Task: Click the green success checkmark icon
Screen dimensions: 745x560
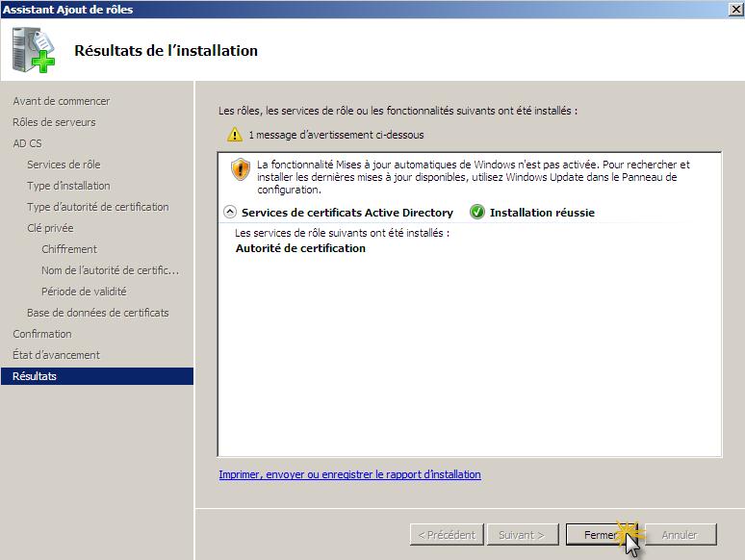Action: [477, 212]
